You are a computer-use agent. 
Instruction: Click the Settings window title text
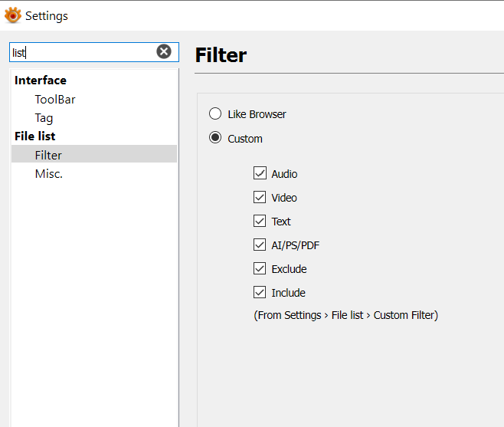47,15
